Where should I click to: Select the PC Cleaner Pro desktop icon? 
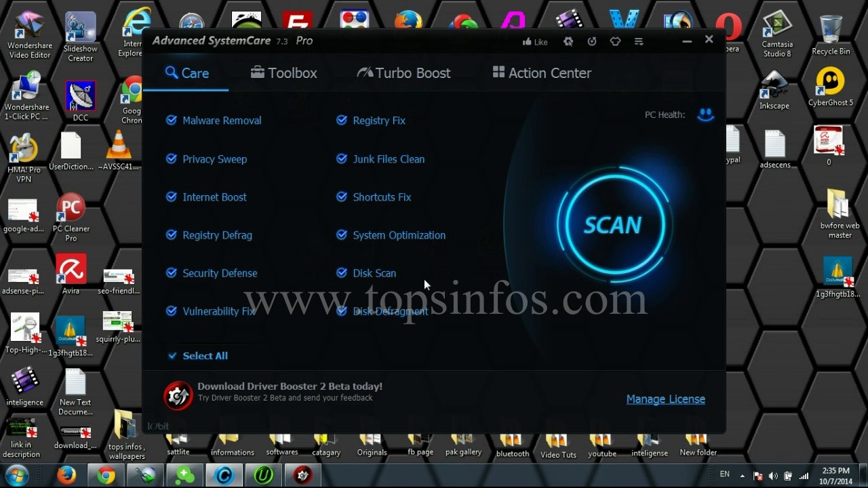tap(71, 218)
